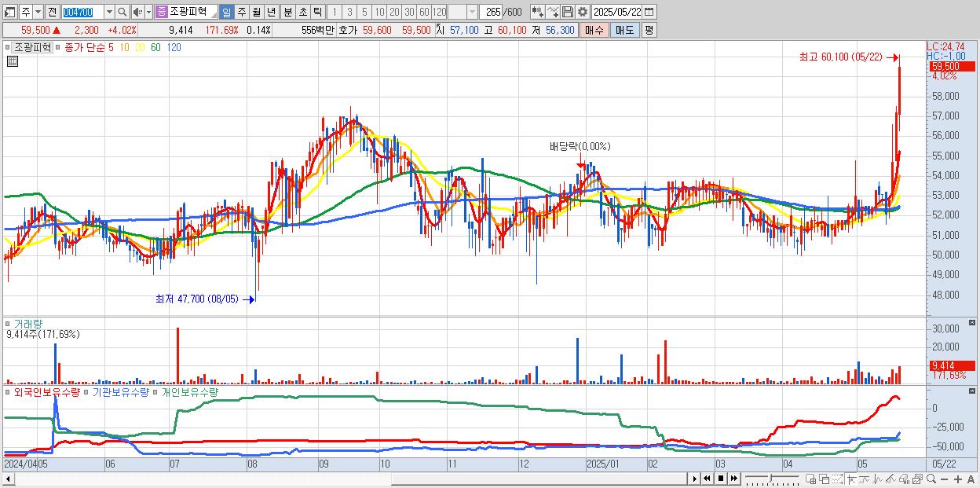Open the panel layout icon at top-left

(10, 12)
